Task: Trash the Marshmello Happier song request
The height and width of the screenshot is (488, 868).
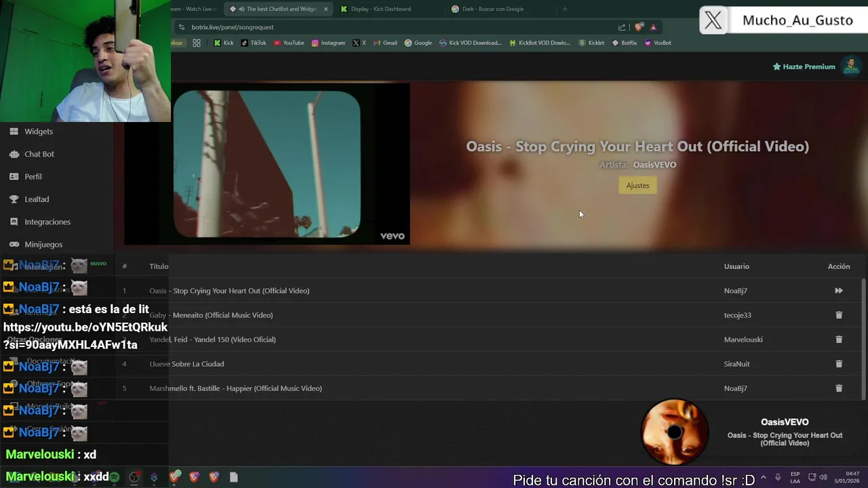Action: tap(839, 388)
